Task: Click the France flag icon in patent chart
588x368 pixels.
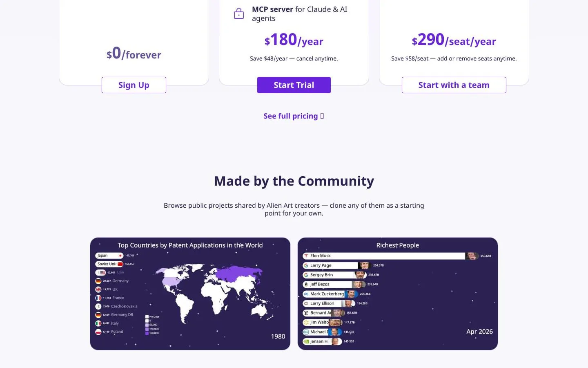Action: pos(98,298)
